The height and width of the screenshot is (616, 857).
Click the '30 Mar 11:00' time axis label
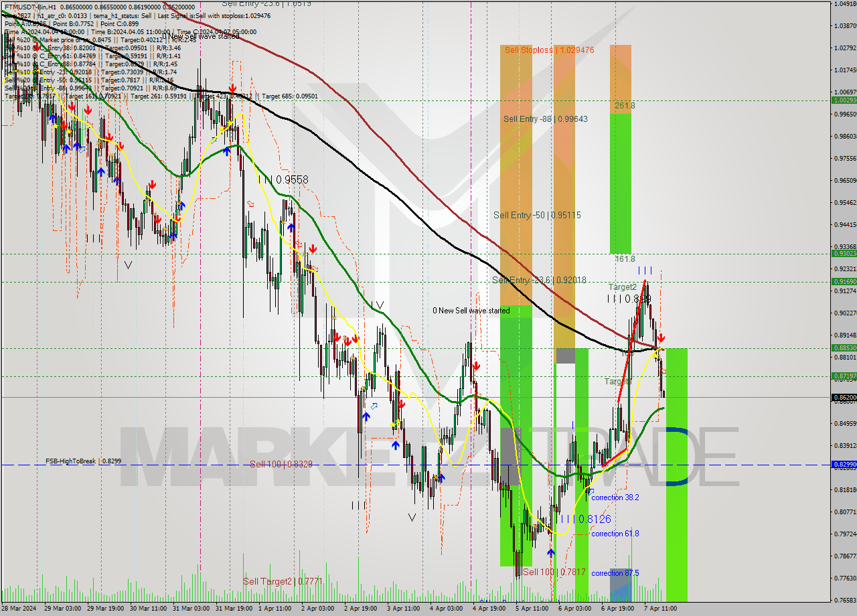point(147,609)
